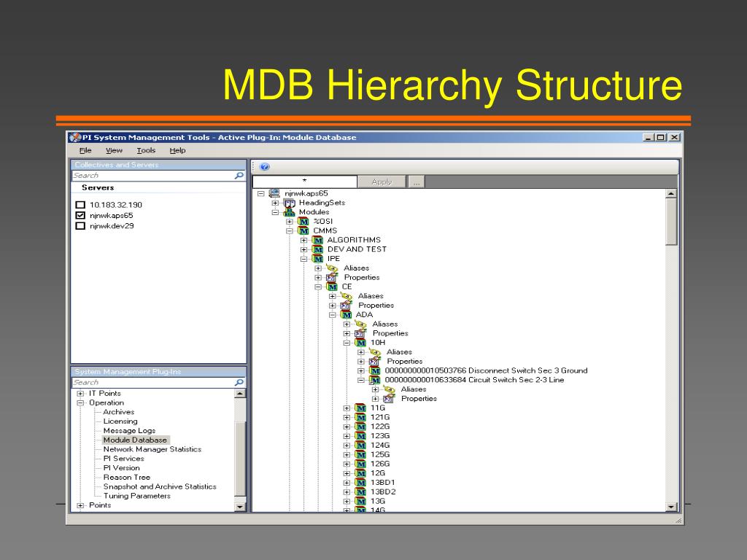
Task: Click the IPE module icon
Action: (x=318, y=259)
